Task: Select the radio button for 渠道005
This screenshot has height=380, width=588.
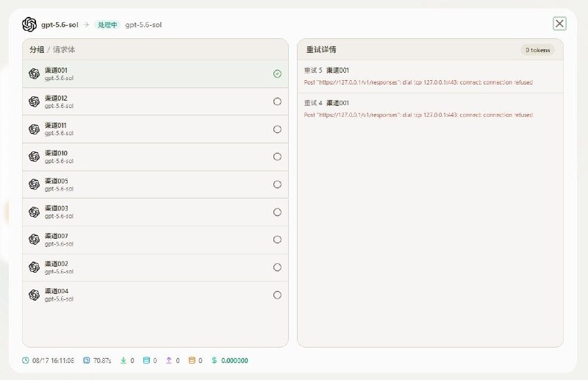Action: click(277, 184)
